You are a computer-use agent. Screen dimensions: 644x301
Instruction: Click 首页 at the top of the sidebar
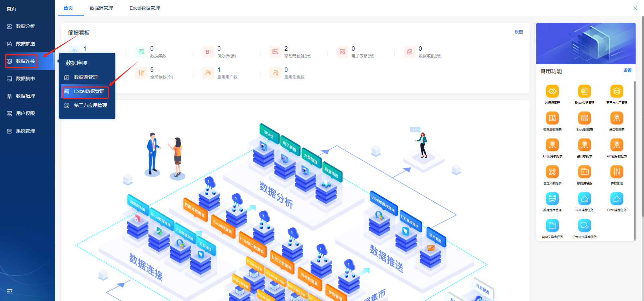pyautogui.click(x=11, y=9)
